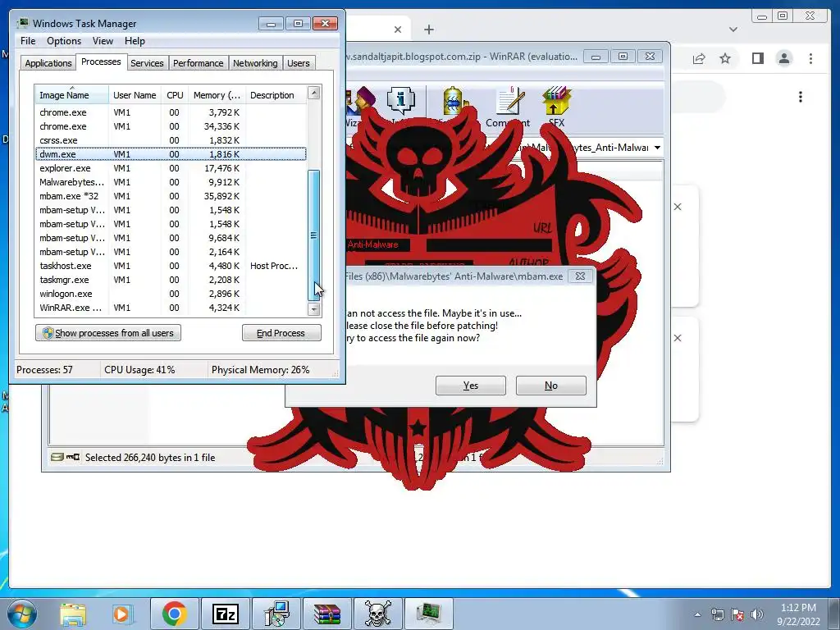The height and width of the screenshot is (630, 840).
Task: Click WinRAR Comment toolbar icon
Action: pyautogui.click(x=508, y=107)
